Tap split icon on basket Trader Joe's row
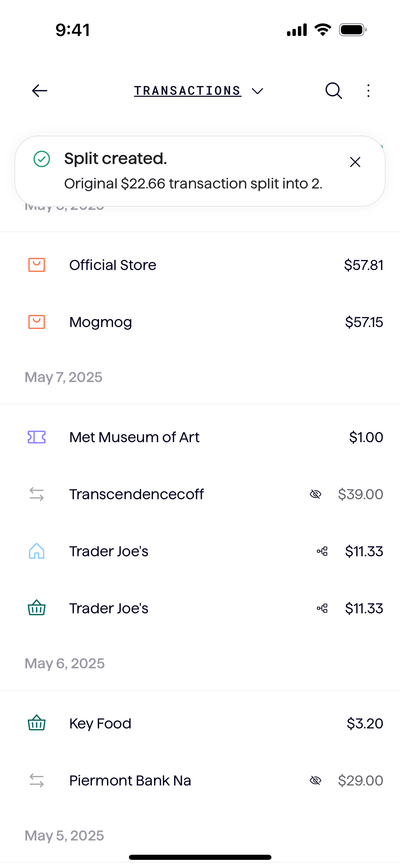 322,608
